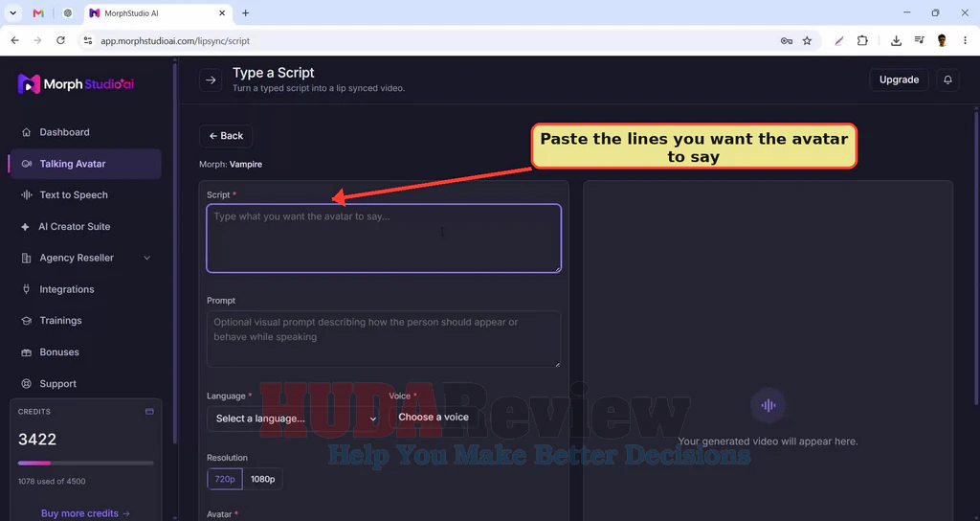Bookmark this page with the star
This screenshot has width=980, height=521.
tap(807, 40)
